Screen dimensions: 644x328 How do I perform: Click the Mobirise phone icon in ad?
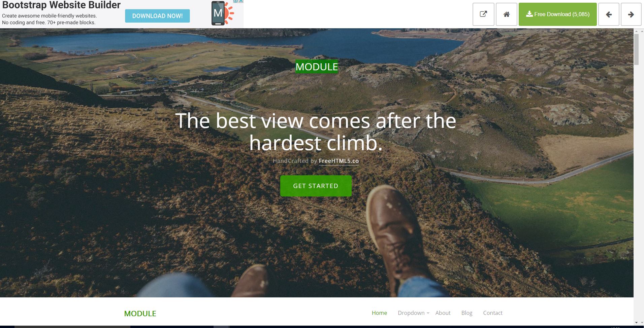click(218, 13)
